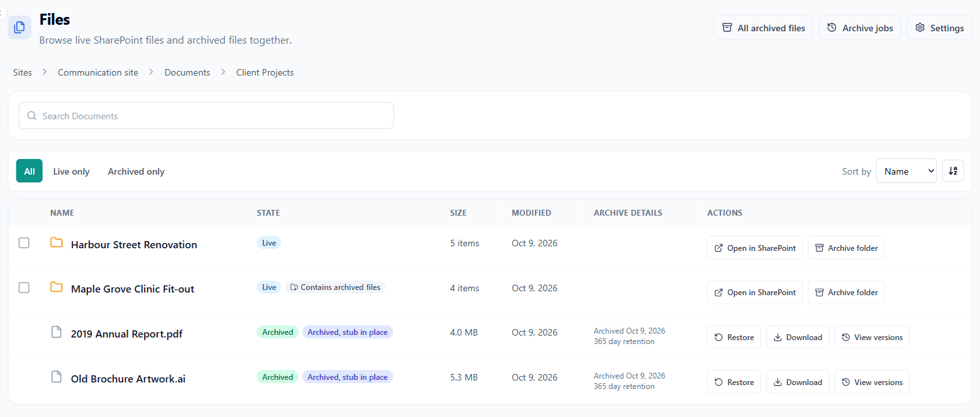The height and width of the screenshot is (417, 980).
Task: Open Harbour Street Renovation folder name
Action: tap(134, 245)
